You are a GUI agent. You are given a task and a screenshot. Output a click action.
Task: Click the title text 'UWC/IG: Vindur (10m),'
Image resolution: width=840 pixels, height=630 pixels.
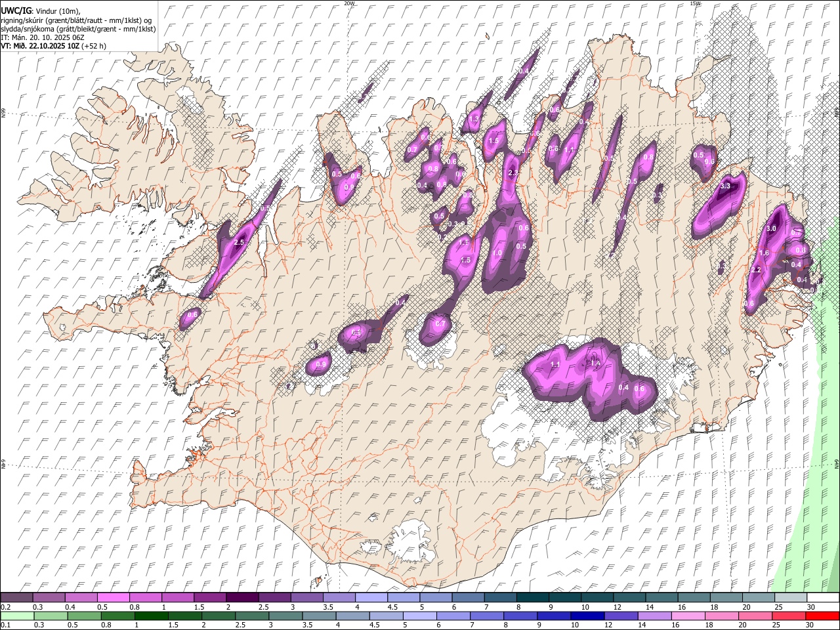point(41,11)
